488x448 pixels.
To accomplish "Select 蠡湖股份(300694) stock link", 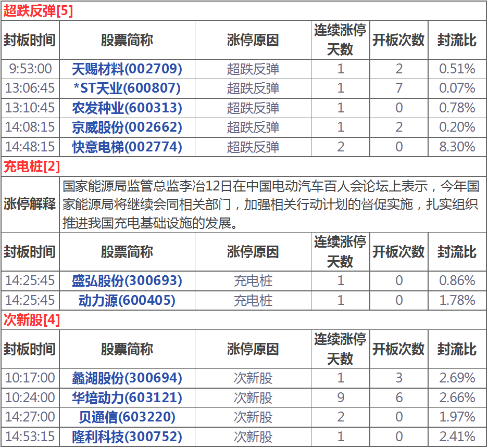I will click(127, 378).
